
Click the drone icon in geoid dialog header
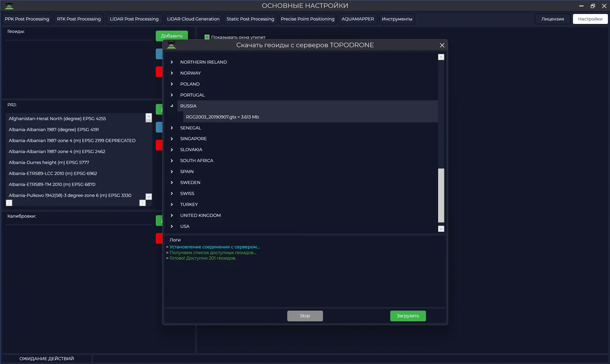pyautogui.click(x=171, y=45)
